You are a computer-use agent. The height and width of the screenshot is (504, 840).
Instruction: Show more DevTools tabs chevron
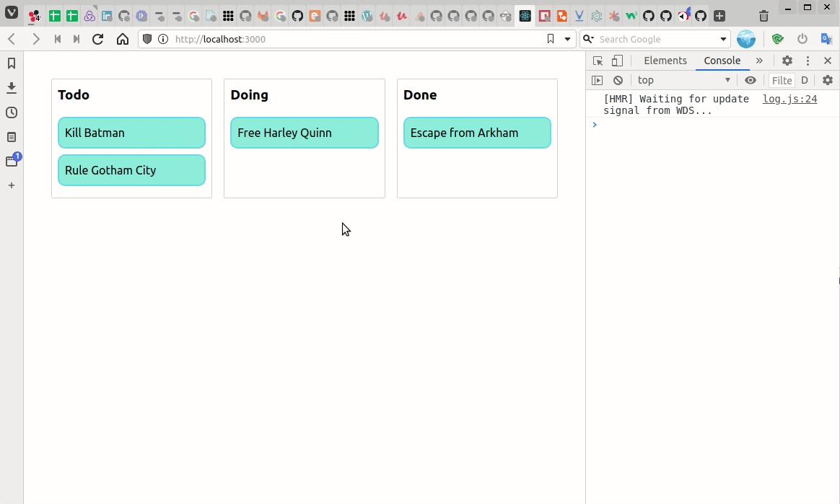coord(759,61)
